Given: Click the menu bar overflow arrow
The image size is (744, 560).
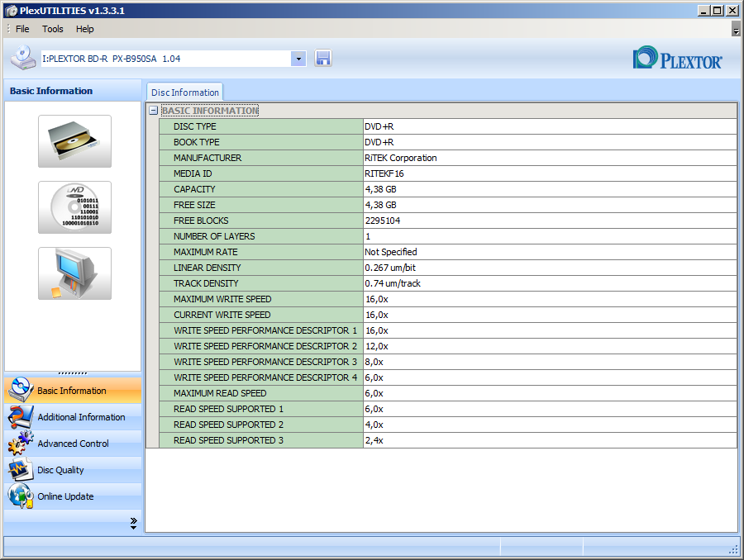Looking at the screenshot, I should 736,30.
